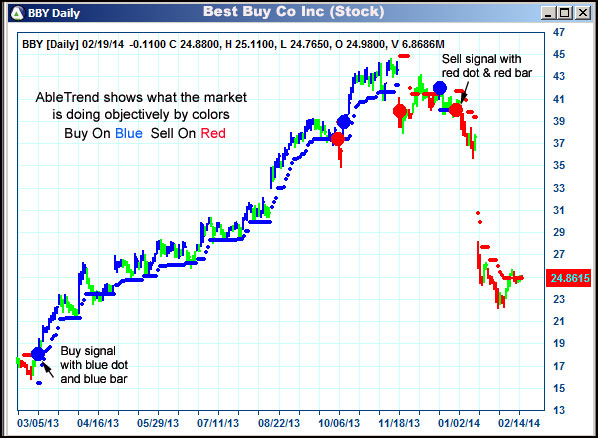Click the 35 price axis label

559,166
